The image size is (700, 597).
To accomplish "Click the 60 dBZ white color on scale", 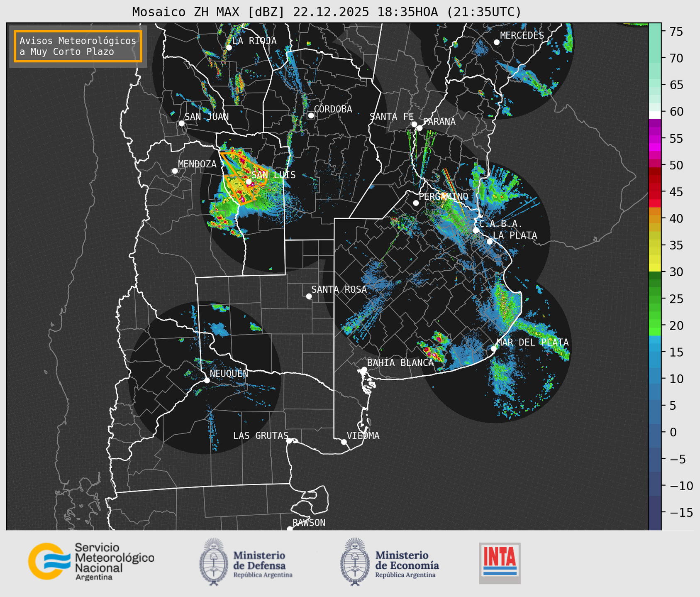I will pyautogui.click(x=654, y=115).
